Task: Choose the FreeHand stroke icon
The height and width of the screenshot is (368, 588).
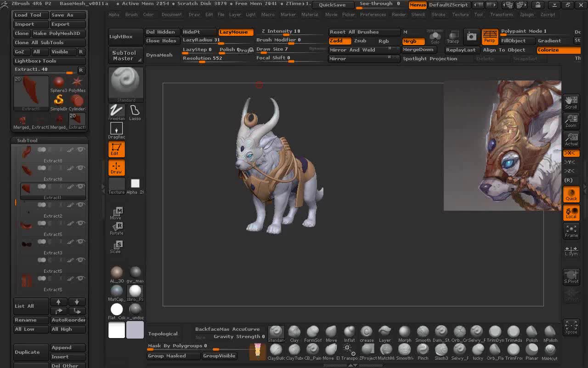Action: pos(116,112)
